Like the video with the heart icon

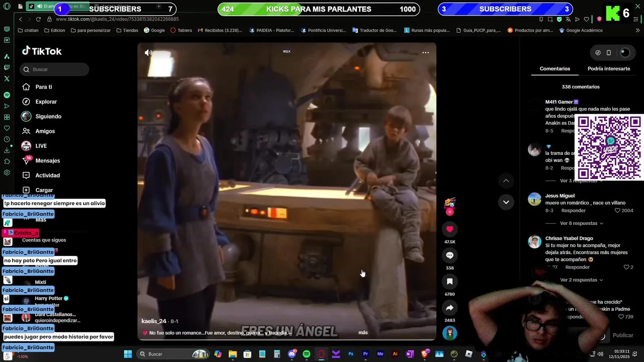coord(450,229)
